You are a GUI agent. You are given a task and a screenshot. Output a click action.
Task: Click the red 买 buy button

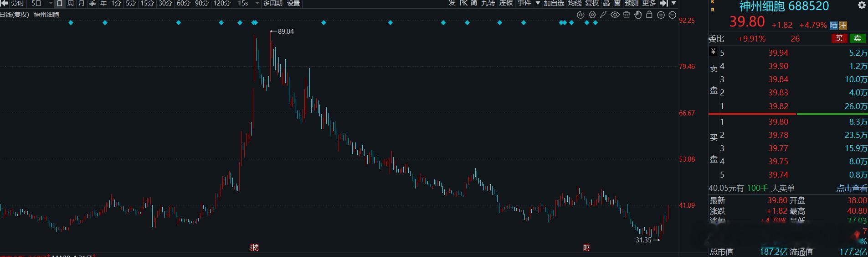click(839, 38)
